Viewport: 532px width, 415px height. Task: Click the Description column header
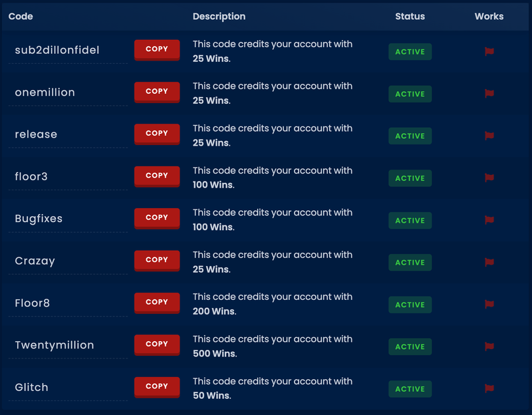219,16
